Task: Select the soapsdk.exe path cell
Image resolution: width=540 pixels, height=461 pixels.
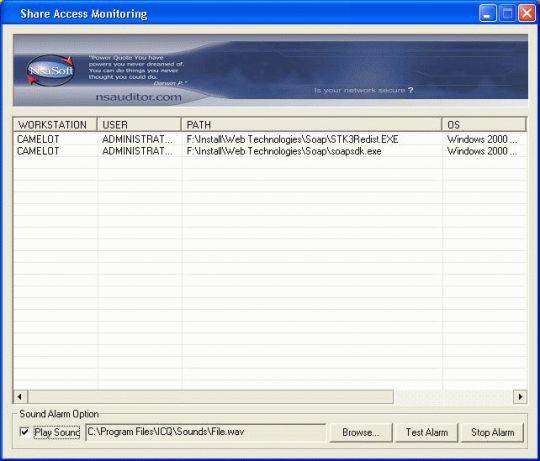Action: 284,151
